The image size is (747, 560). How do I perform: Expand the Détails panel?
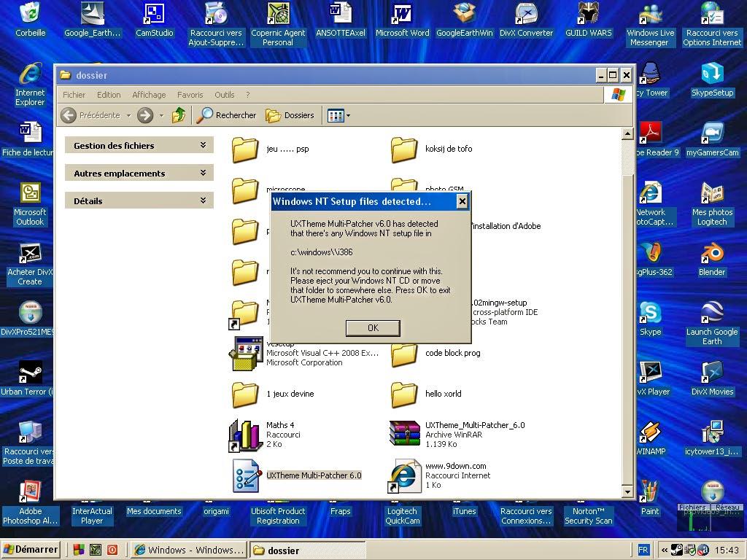[139, 201]
